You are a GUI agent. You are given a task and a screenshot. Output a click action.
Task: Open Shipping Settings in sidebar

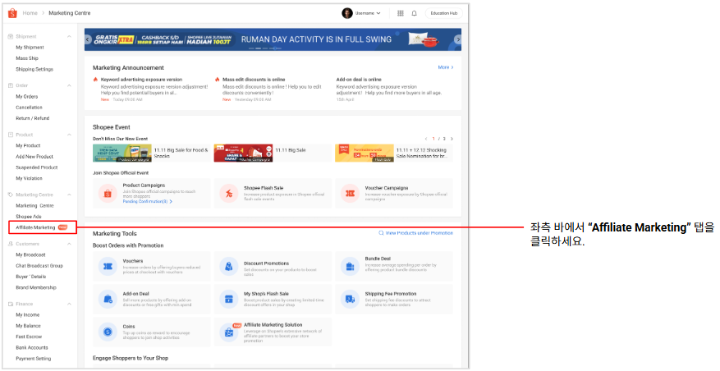(34, 69)
